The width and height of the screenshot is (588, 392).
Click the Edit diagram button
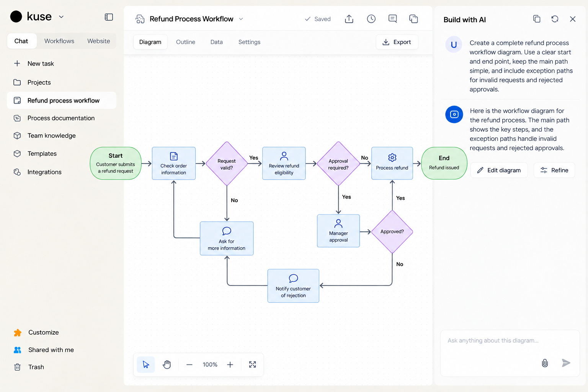[x=499, y=170]
